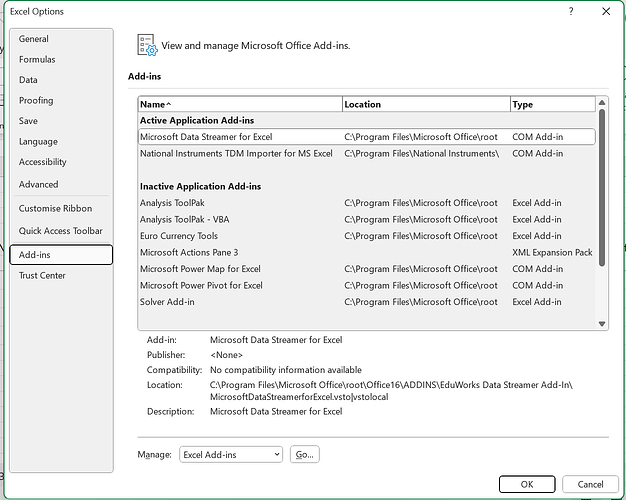Screen dimensions: 626x500
Task: Open the help question mark button
Action: (x=571, y=11)
